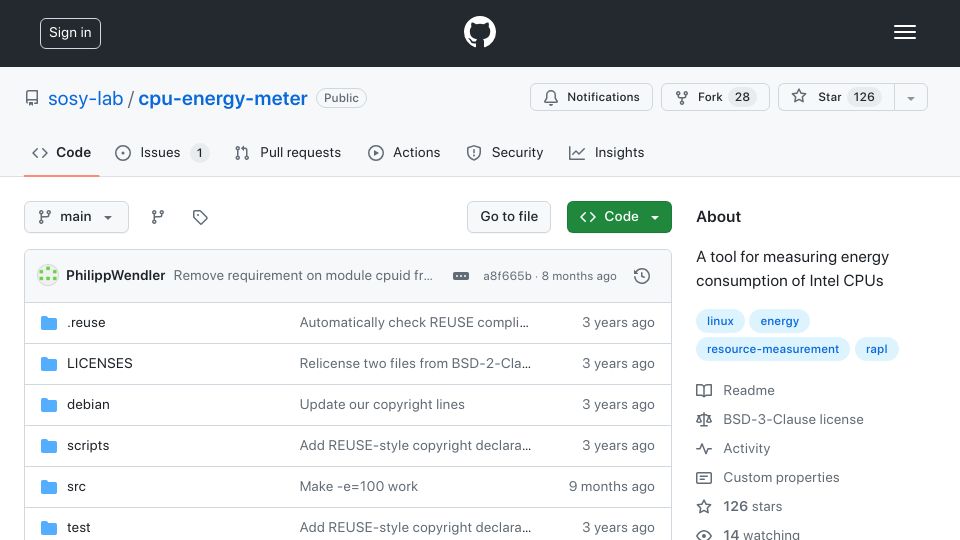Click PhilippWendler's avatar
Screen dimensions: 960x540
[x=48, y=276]
